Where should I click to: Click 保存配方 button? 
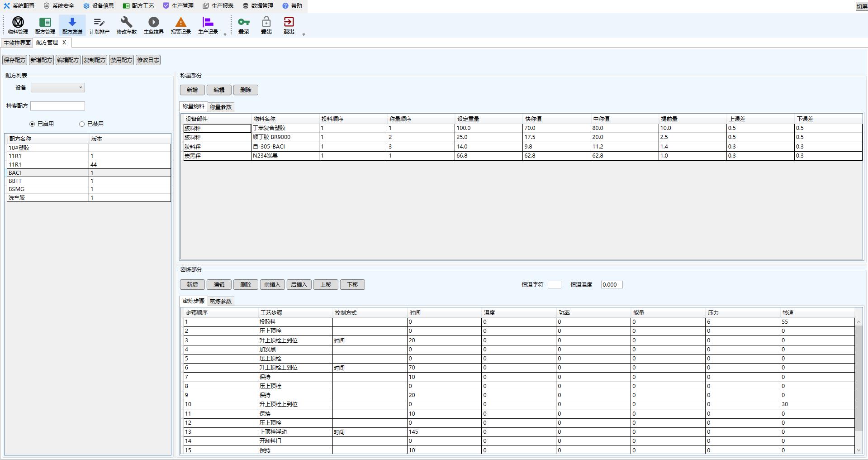15,60
